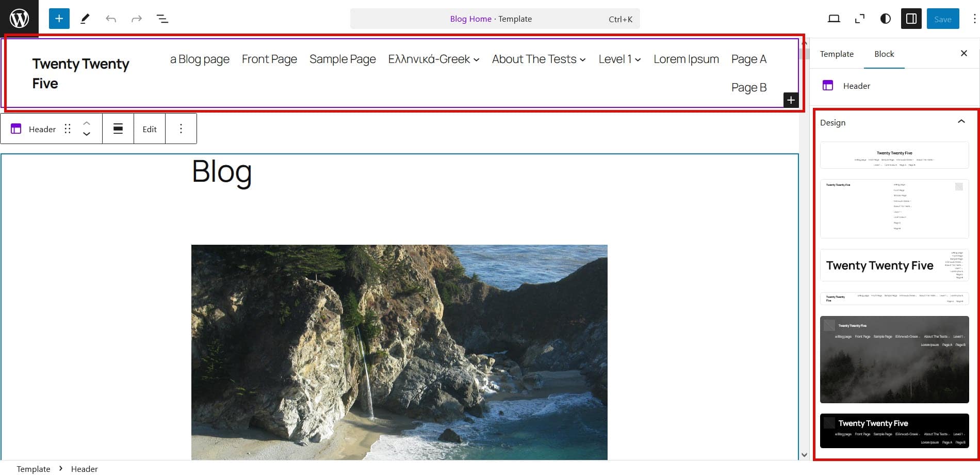The height and width of the screenshot is (475, 980).
Task: Click the Sample Page menu link
Action: pos(342,59)
